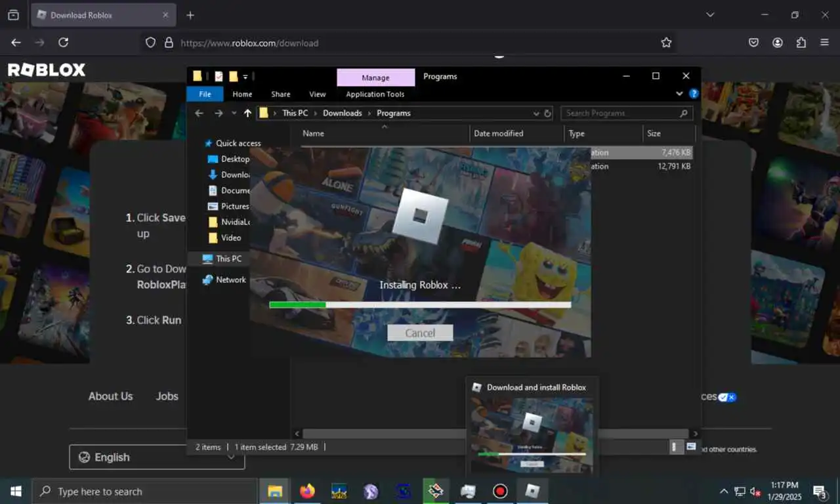This screenshot has height=504, width=840.
Task: Click the taskbar preview thumbnail of Roblox installer
Action: click(532, 435)
